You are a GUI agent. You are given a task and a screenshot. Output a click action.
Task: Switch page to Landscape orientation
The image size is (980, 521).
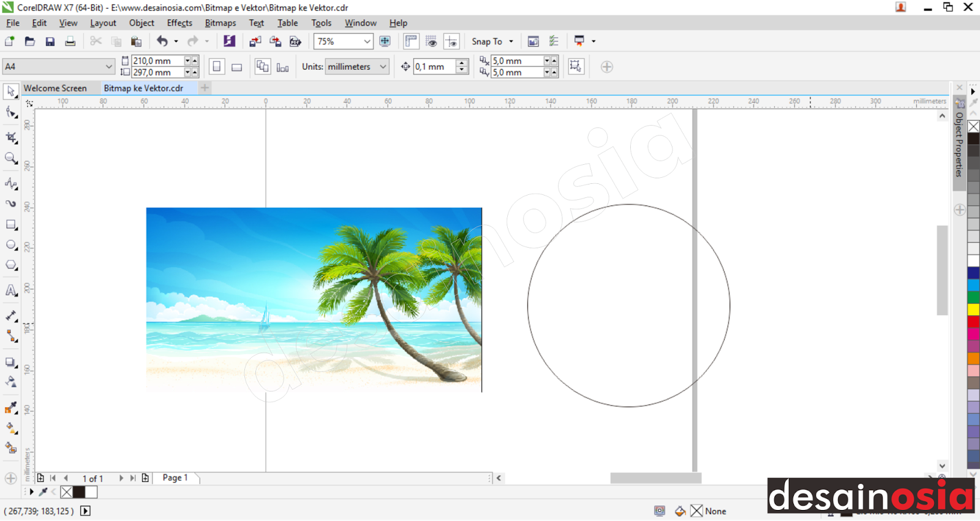pos(236,67)
